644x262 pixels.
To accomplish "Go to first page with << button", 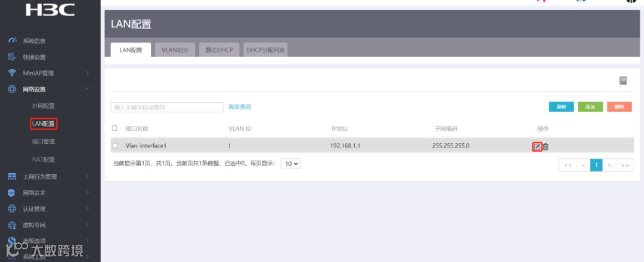I will [x=568, y=165].
